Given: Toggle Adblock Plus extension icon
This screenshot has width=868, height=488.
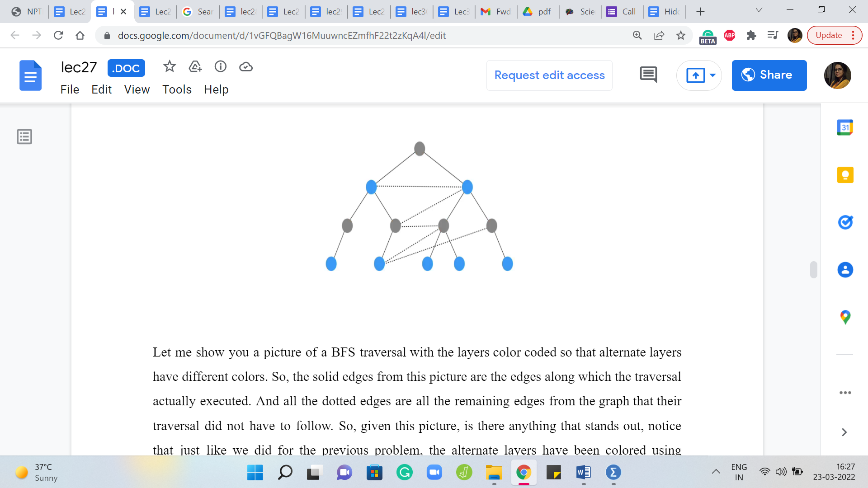Looking at the screenshot, I should [x=730, y=35].
